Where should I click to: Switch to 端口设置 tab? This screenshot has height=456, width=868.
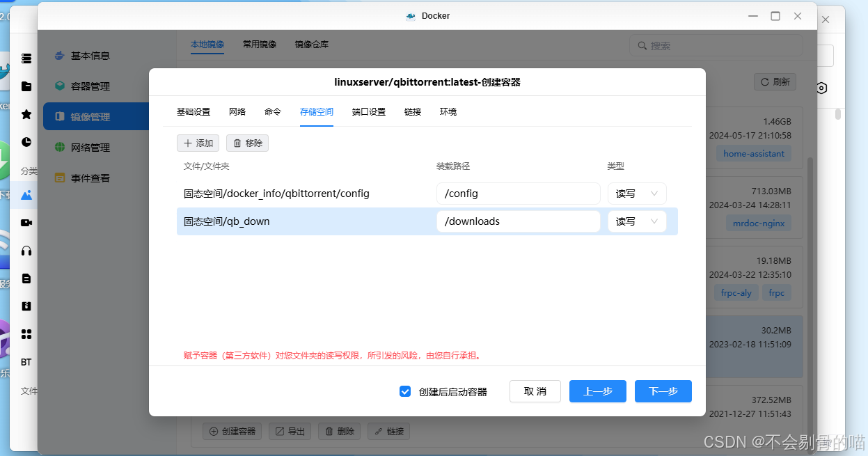point(369,112)
